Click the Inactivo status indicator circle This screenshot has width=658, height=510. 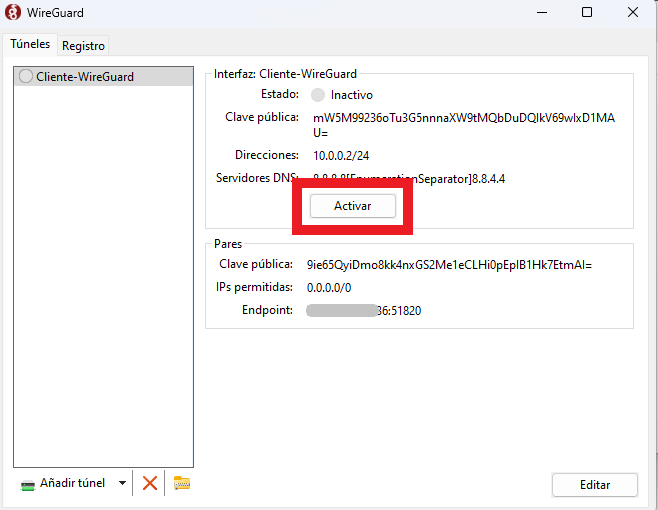318,95
